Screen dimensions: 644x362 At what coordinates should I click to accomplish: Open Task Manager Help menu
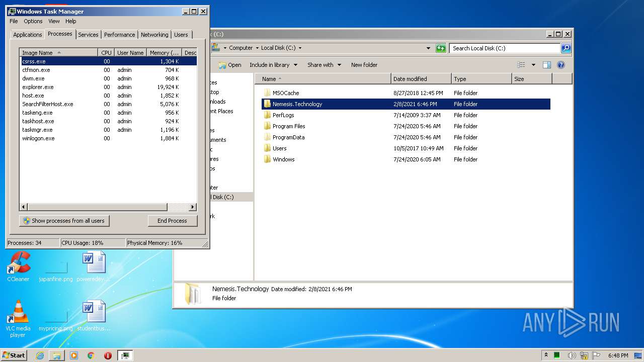pyautogui.click(x=70, y=21)
